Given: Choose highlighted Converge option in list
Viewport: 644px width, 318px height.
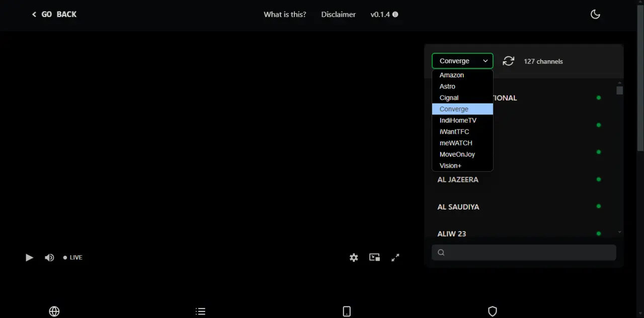Looking at the screenshot, I should coord(462,109).
